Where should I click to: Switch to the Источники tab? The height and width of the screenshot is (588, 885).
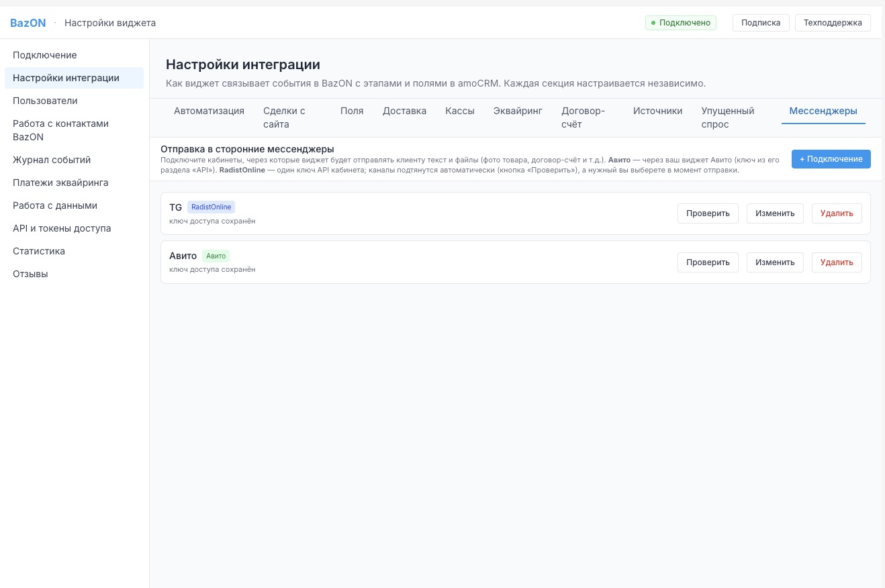tap(657, 111)
